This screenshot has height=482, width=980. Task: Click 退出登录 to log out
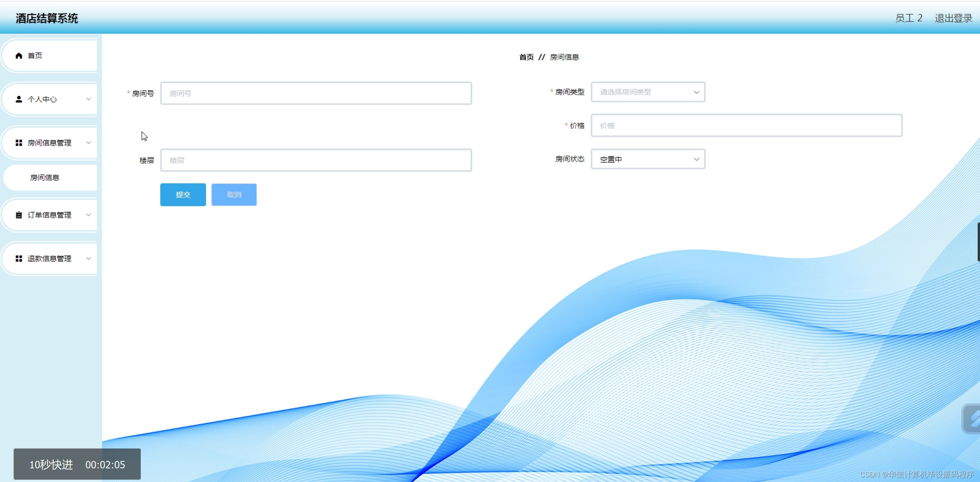tap(953, 18)
